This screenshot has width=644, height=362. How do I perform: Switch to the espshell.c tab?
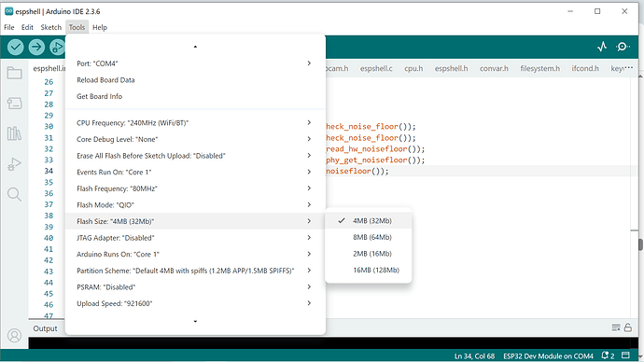pyautogui.click(x=376, y=68)
